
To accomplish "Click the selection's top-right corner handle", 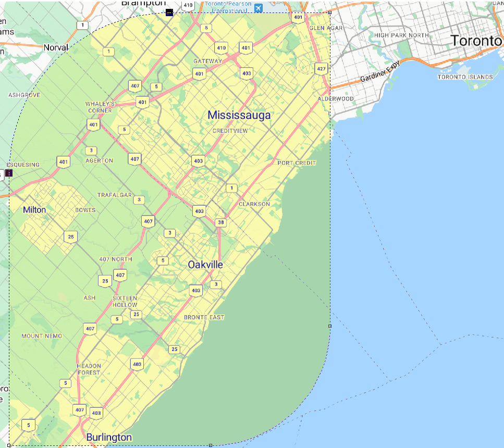I will point(330,13).
